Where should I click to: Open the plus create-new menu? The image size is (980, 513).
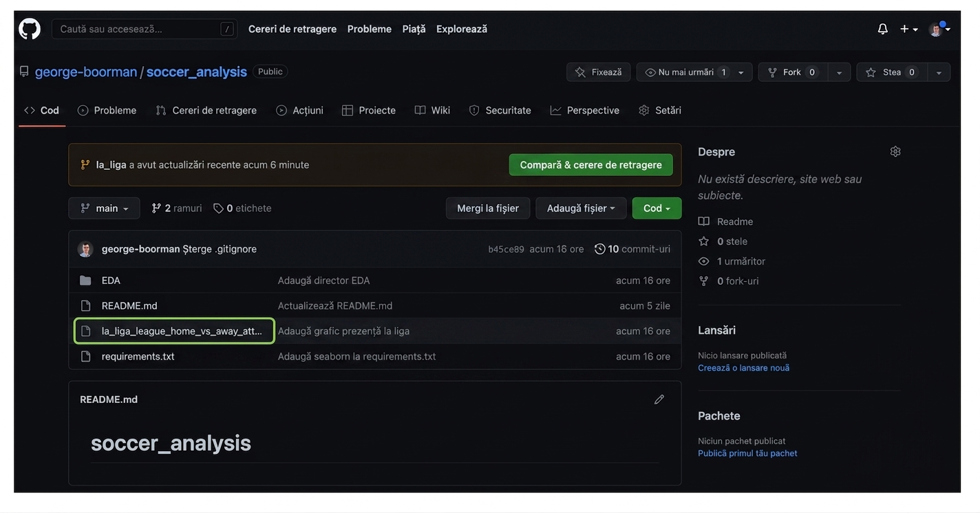[x=908, y=29]
